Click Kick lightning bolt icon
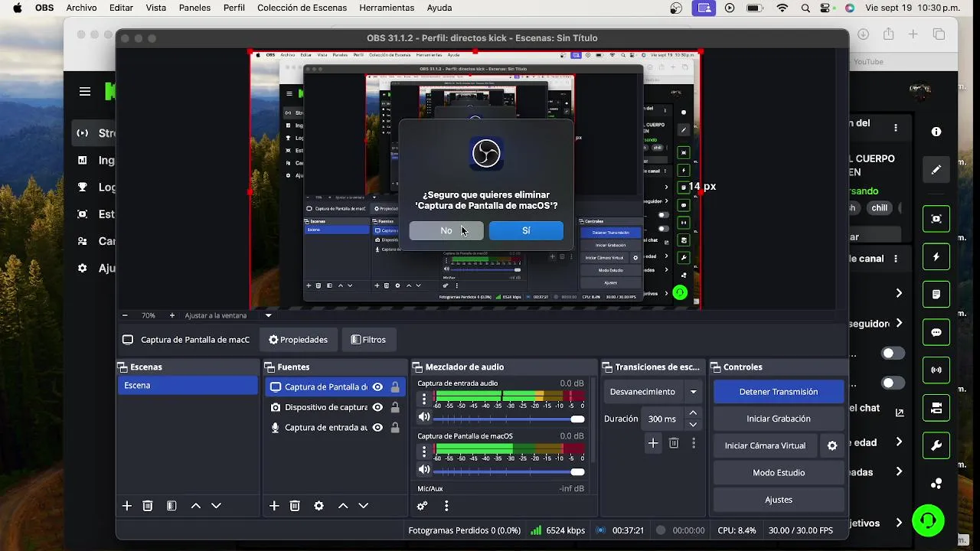This screenshot has height=551, width=980. (x=936, y=257)
